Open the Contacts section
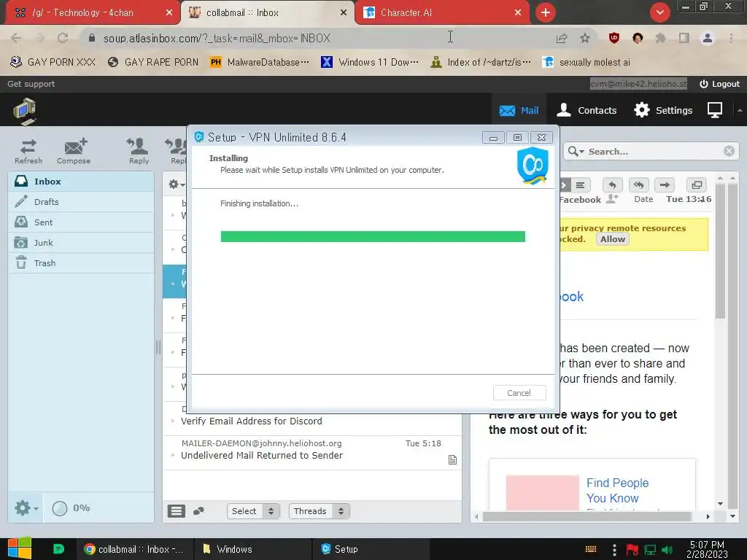The width and height of the screenshot is (747, 560). tap(587, 111)
